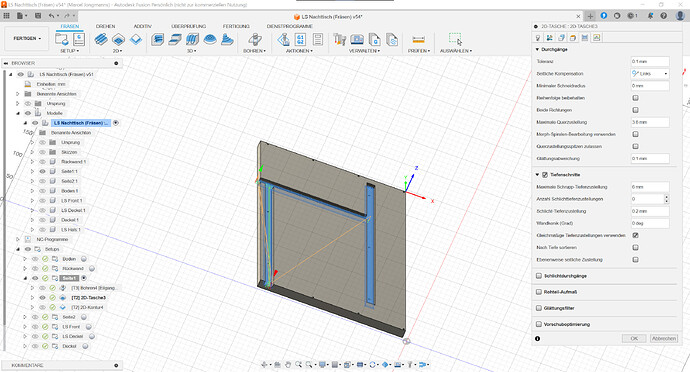This screenshot has width=690, height=372.
Task: Switch to the ÜBERPRÜFUNG tab
Action: 188,26
